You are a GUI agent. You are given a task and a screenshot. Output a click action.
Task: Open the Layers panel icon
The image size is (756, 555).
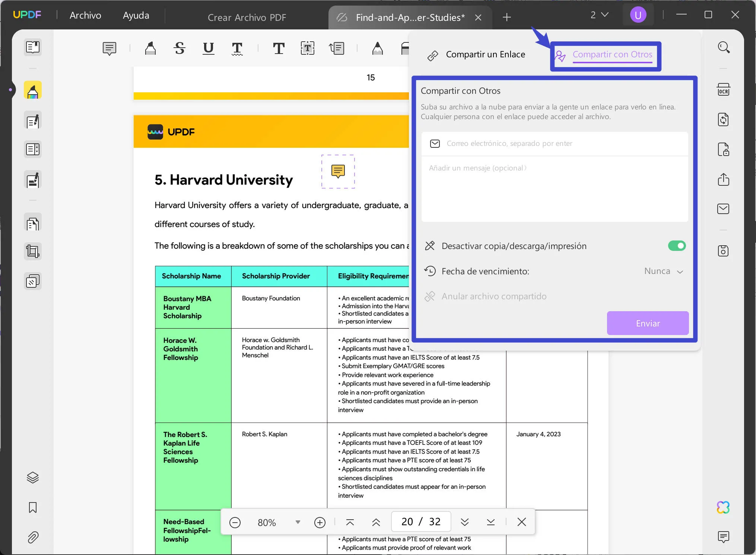point(33,477)
